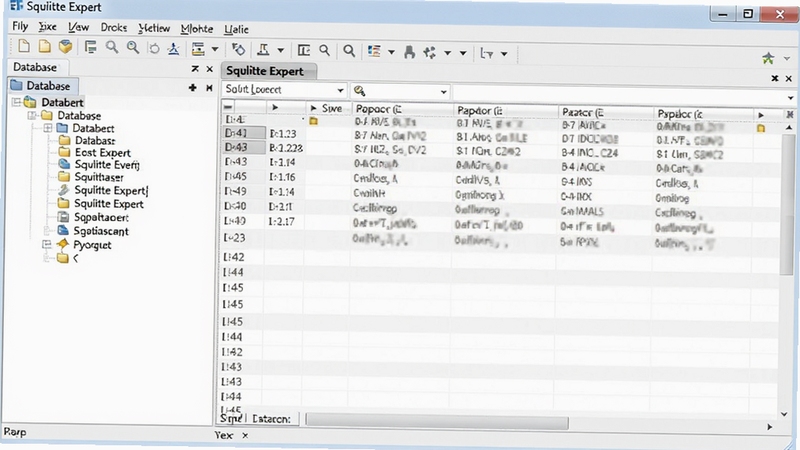Click the yellow package box toolbar icon
The image size is (800, 450).
pos(65,47)
